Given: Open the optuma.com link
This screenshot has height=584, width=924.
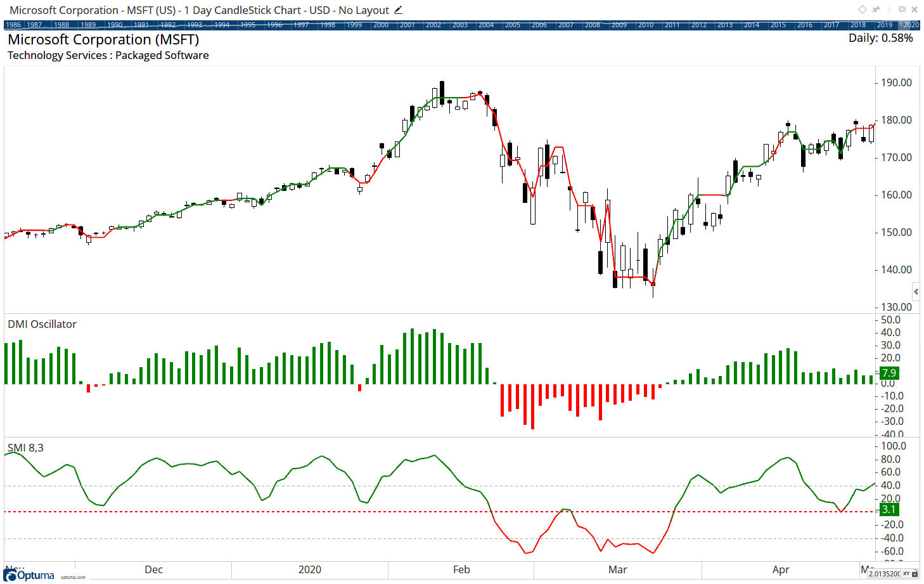Looking at the screenshot, I should (73, 578).
